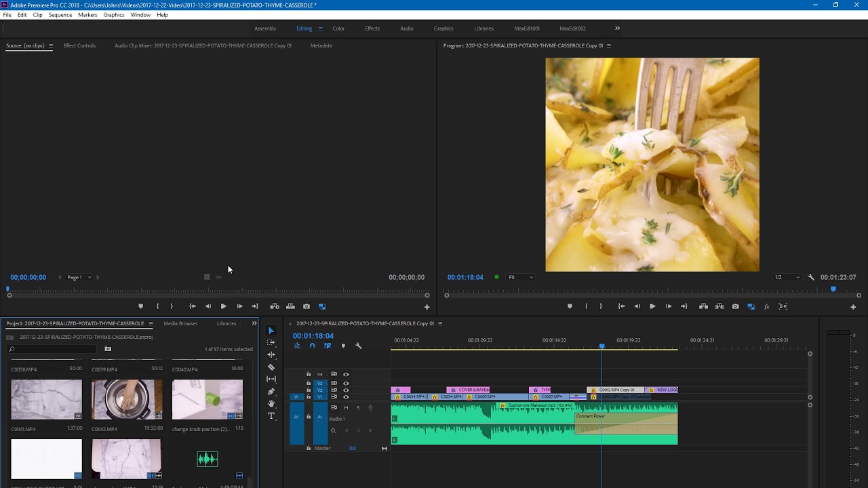Expand workspace overflow chevrons
The height and width of the screenshot is (488, 868).
(617, 28)
